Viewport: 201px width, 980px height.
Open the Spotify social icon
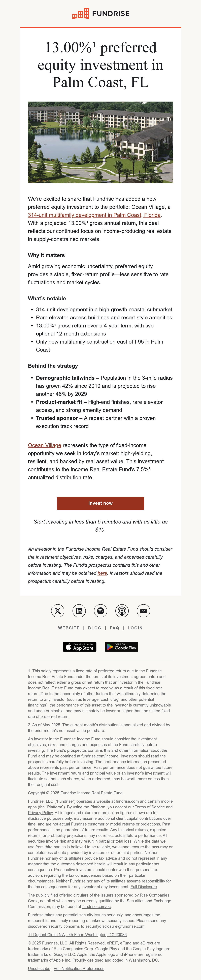pyautogui.click(x=101, y=611)
